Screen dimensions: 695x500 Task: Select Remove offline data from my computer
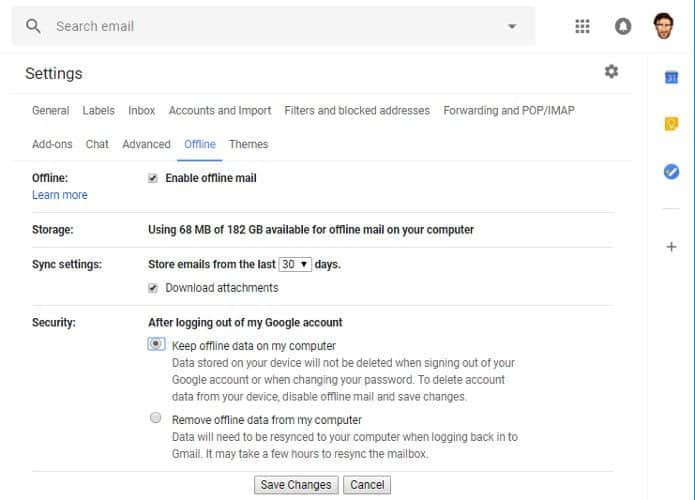(x=156, y=418)
